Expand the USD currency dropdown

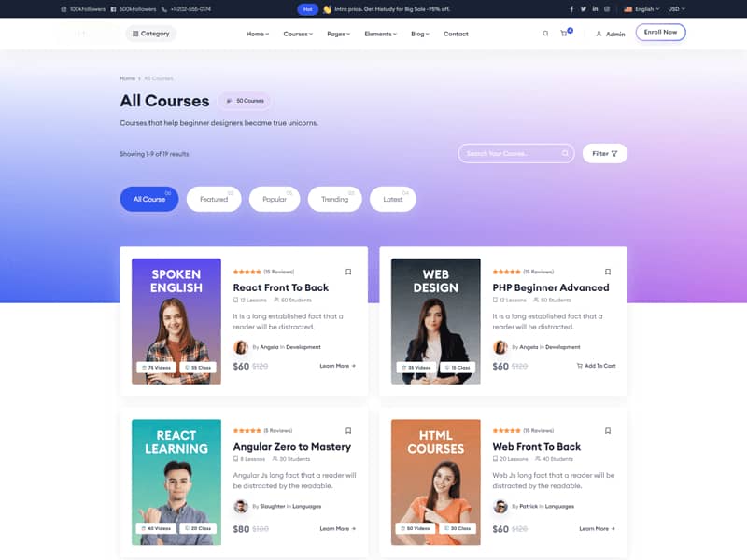(x=676, y=9)
